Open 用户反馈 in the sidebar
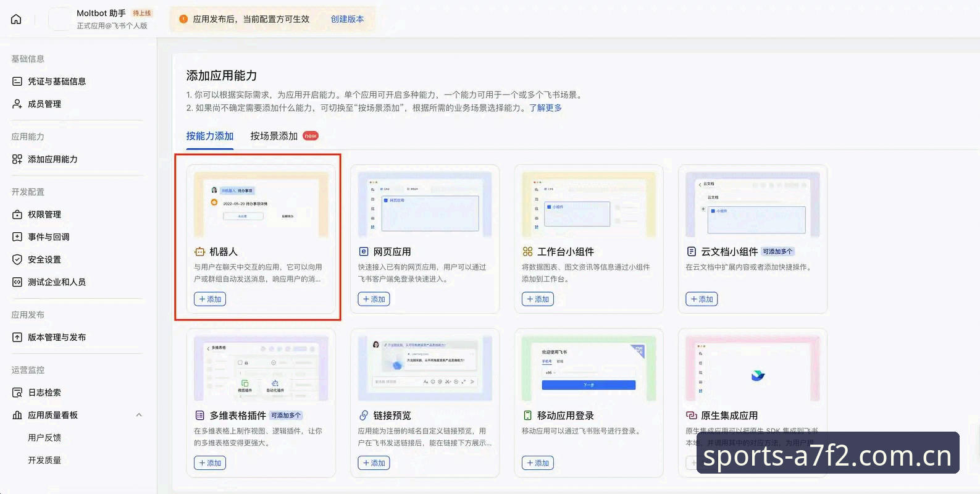Screen dimensions: 980x494 coord(44,438)
